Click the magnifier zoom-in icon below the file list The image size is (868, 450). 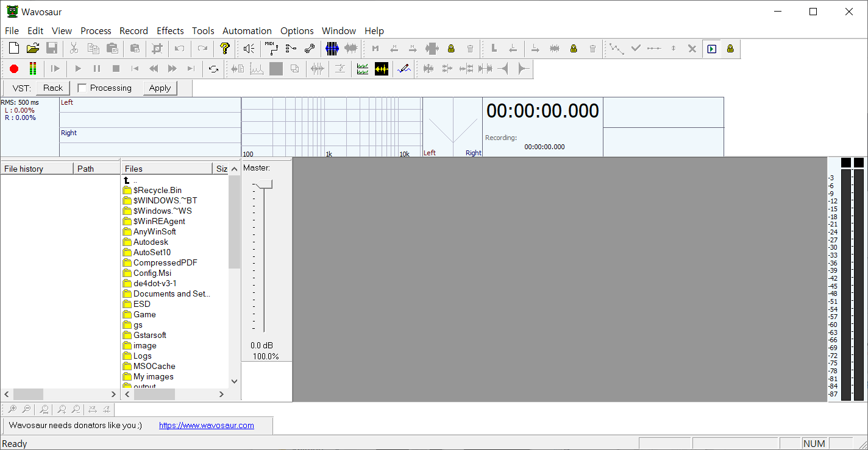tap(12, 409)
